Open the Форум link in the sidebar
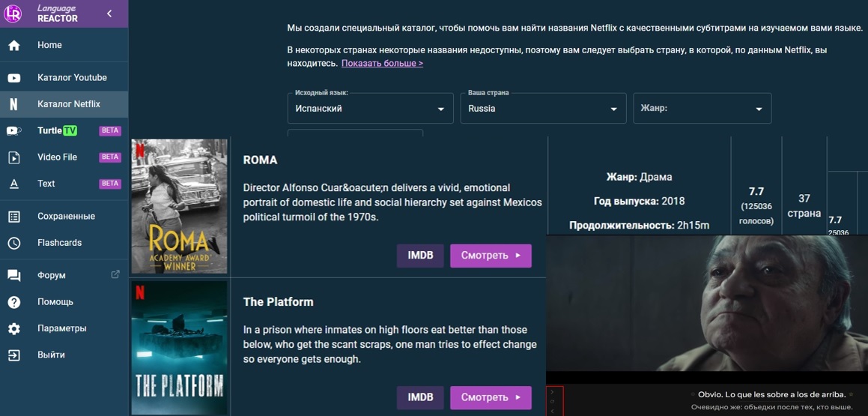The width and height of the screenshot is (868, 416). click(x=64, y=275)
